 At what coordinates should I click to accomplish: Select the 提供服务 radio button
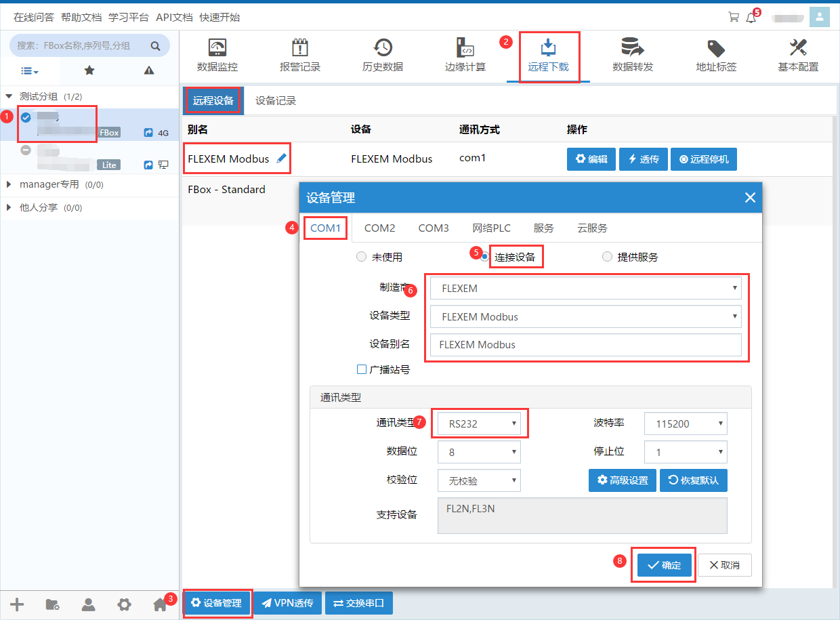click(607, 257)
